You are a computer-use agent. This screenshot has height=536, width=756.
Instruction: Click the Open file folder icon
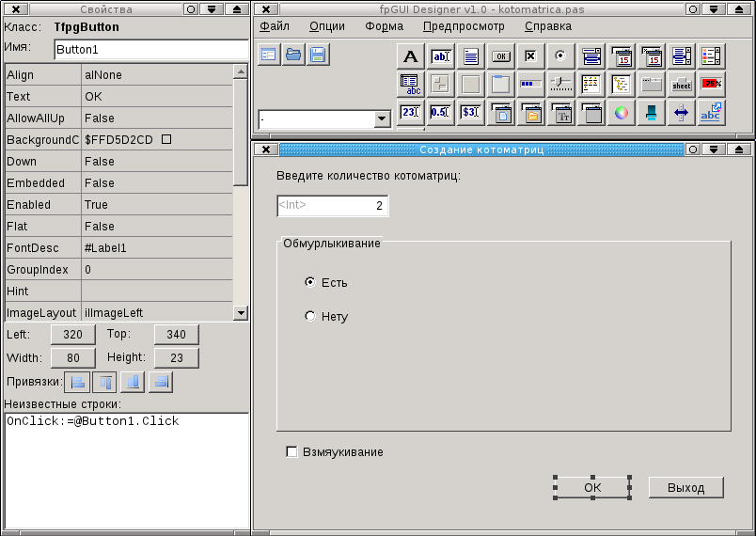tap(293, 55)
